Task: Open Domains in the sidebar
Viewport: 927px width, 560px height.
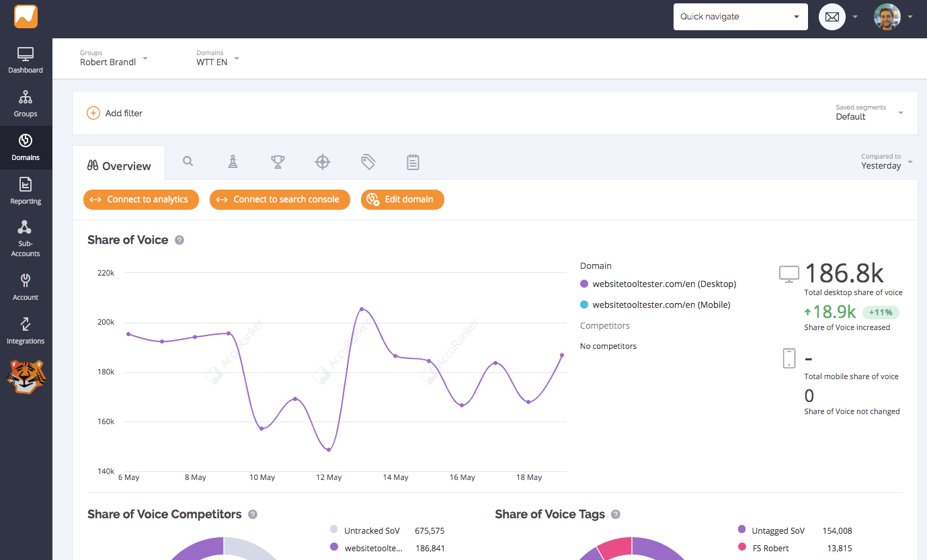Action: click(x=26, y=148)
